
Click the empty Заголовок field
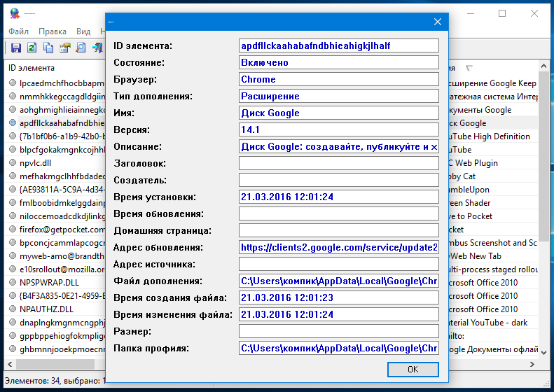339,163
